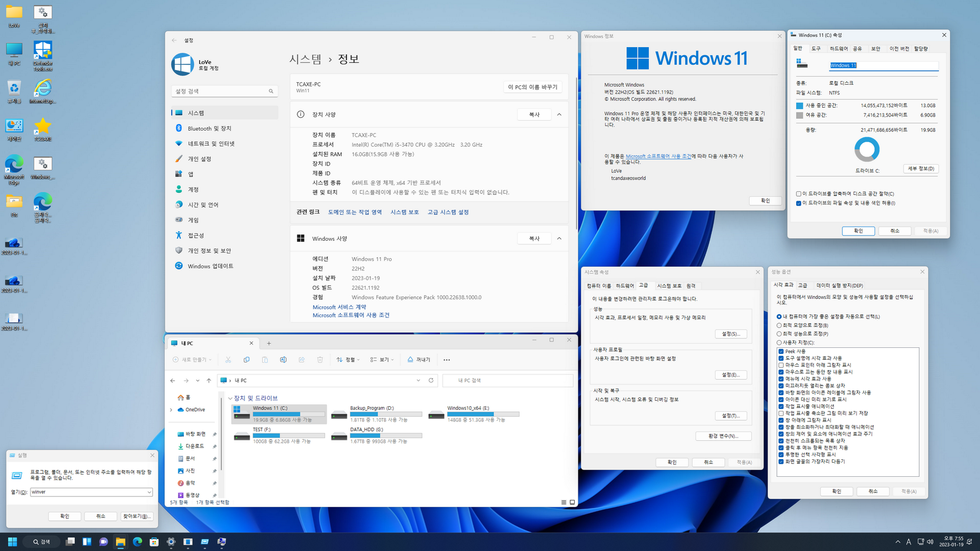Screen dimensions: 980x551
Task: Click volume icon in system tray
Action: [x=930, y=542]
